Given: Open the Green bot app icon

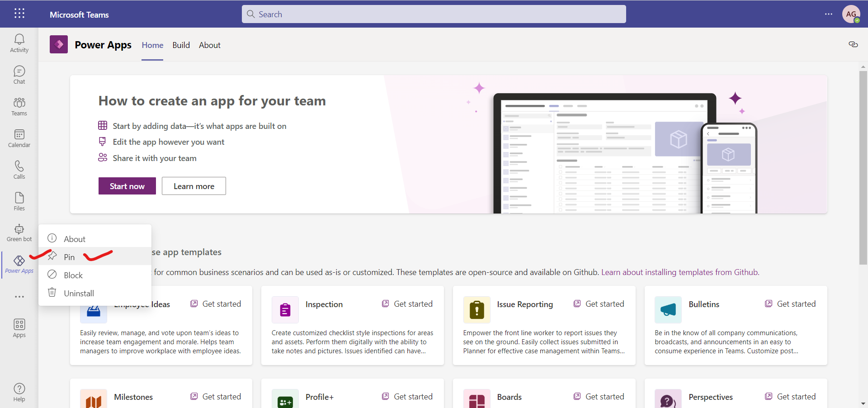Looking at the screenshot, I should point(19,232).
